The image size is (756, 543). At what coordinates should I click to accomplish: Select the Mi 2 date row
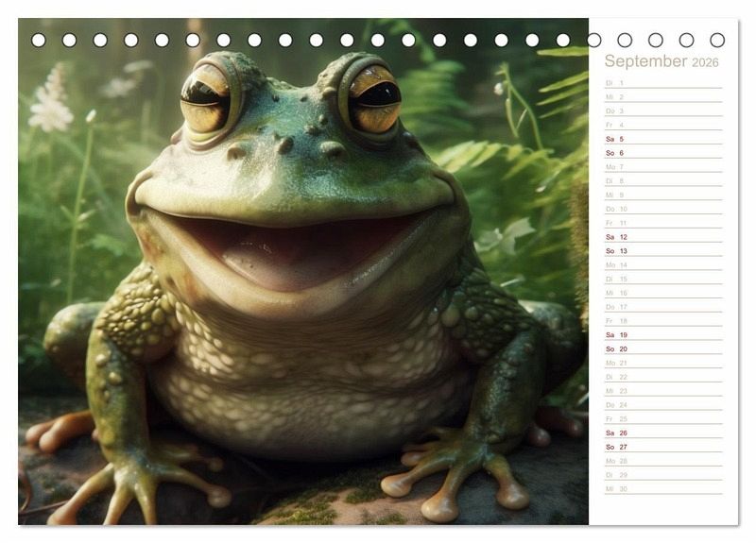coord(663,97)
